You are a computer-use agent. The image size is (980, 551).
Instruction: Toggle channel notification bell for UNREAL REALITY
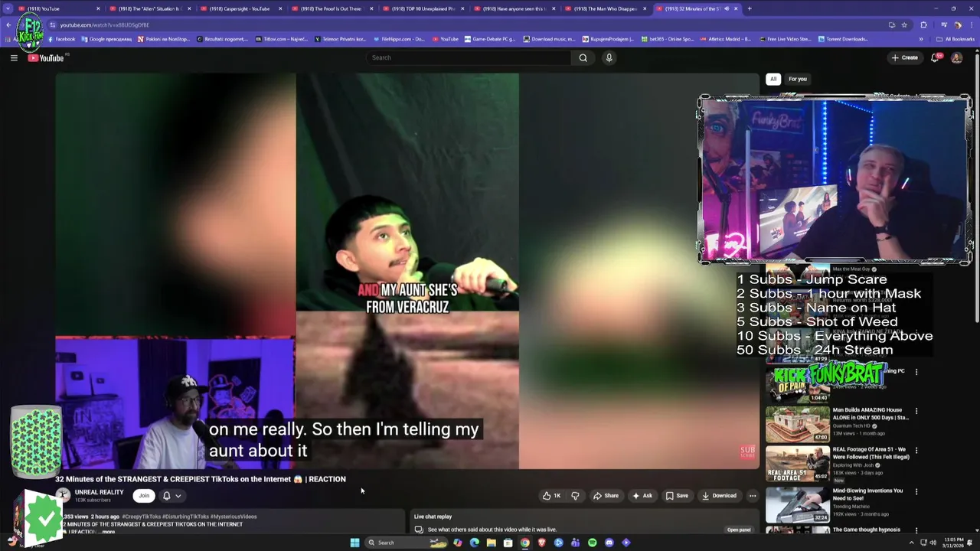166,495
